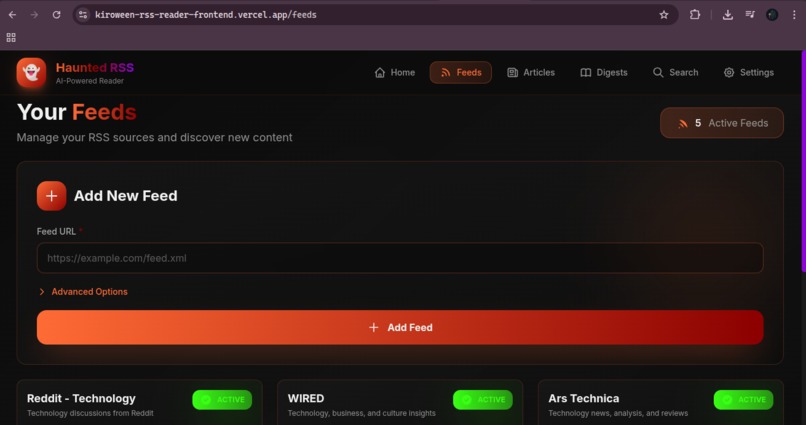This screenshot has height=425, width=806.
Task: Click the 5 Active Feeds badge
Action: [722, 123]
